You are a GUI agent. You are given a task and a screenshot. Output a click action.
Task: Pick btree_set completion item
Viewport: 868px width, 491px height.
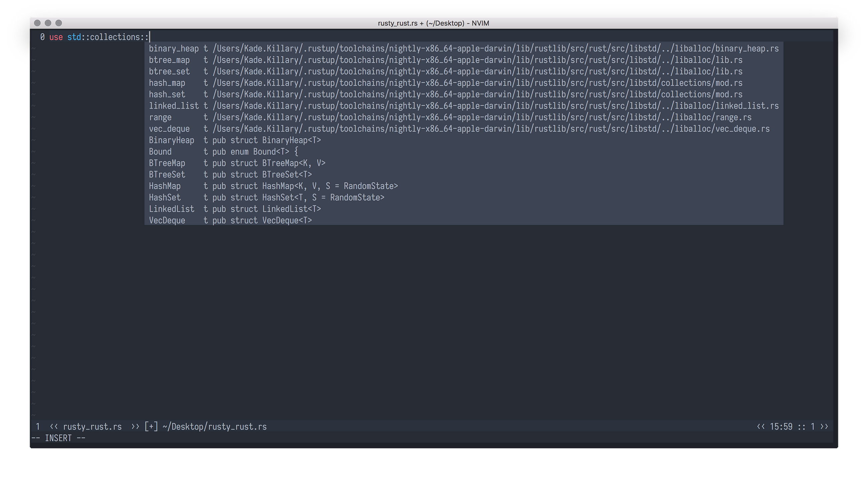pyautogui.click(x=169, y=71)
